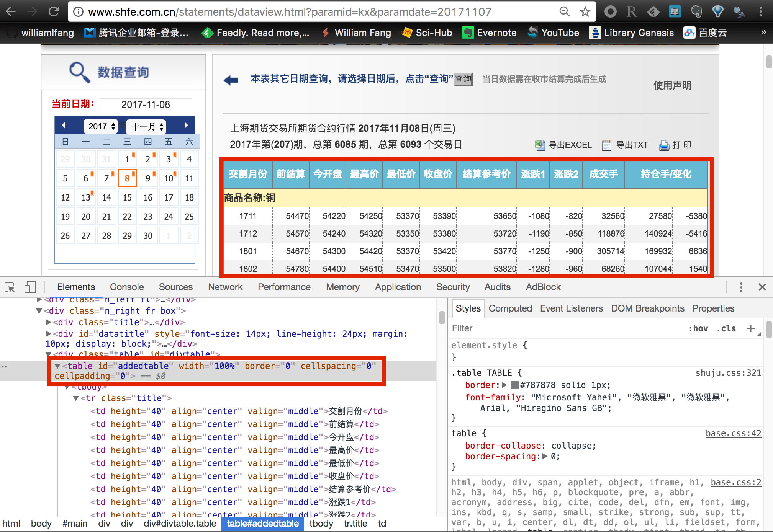Open the Chrome three-dot menu

761,12
